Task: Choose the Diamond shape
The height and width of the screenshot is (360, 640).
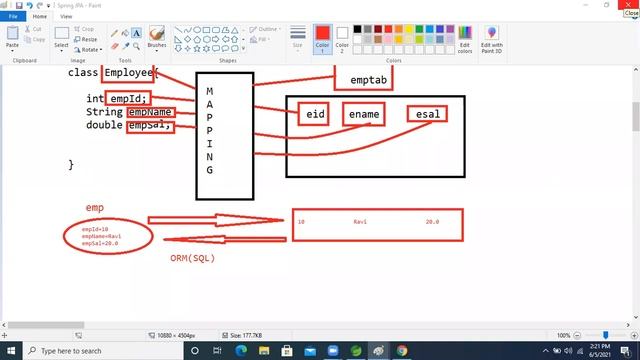Action: [188, 40]
